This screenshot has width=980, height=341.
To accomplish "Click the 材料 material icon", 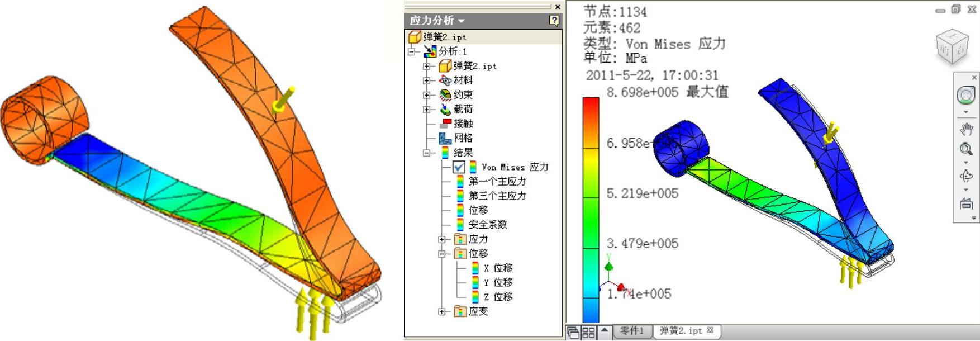I will pos(445,80).
